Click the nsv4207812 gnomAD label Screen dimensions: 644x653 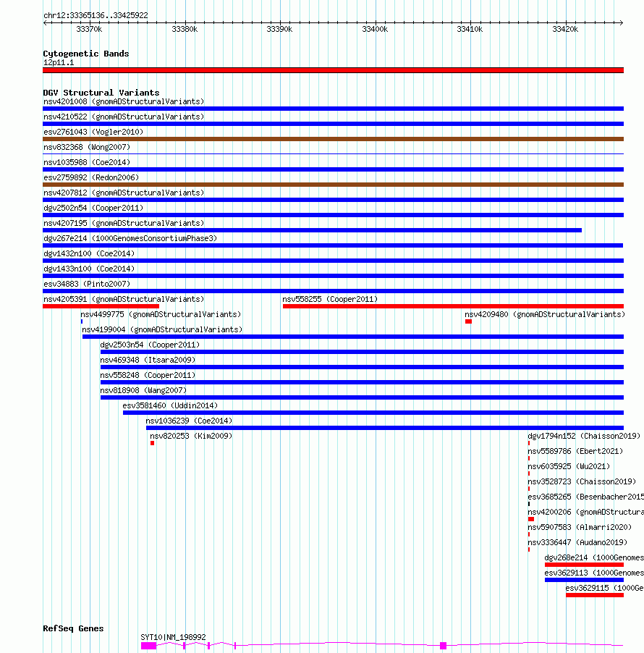pyautogui.click(x=124, y=193)
